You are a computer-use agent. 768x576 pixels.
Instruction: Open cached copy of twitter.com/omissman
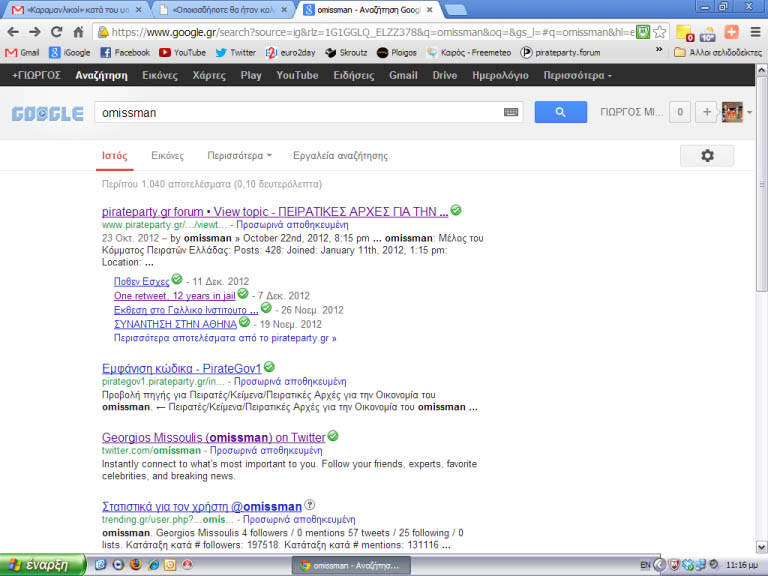coord(266,450)
